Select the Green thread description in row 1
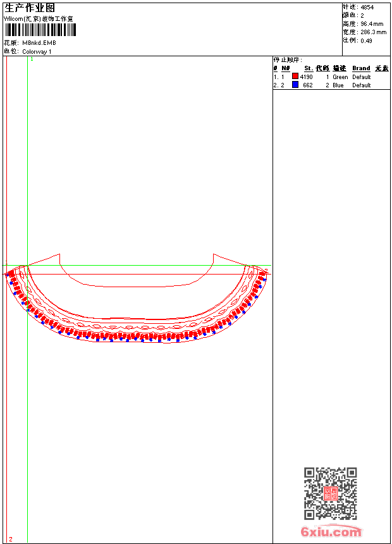 click(x=340, y=77)
